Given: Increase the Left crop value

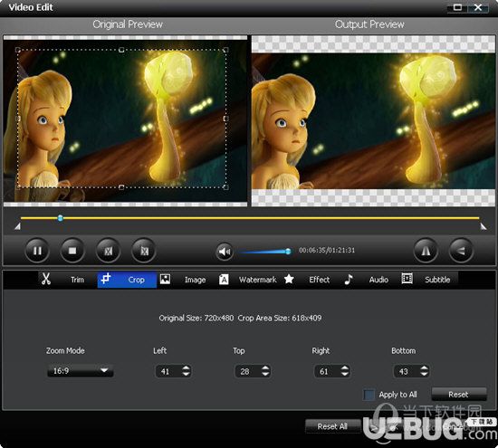Looking at the screenshot, I should [x=186, y=368].
